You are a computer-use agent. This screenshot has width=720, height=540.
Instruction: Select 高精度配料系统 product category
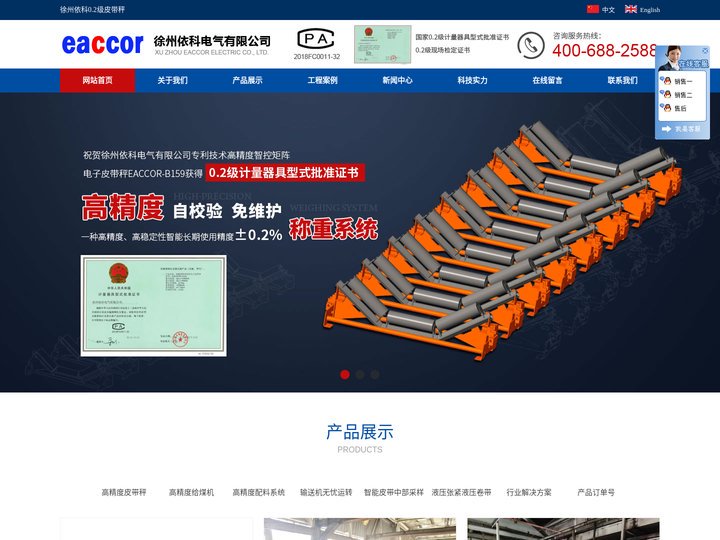(259, 492)
